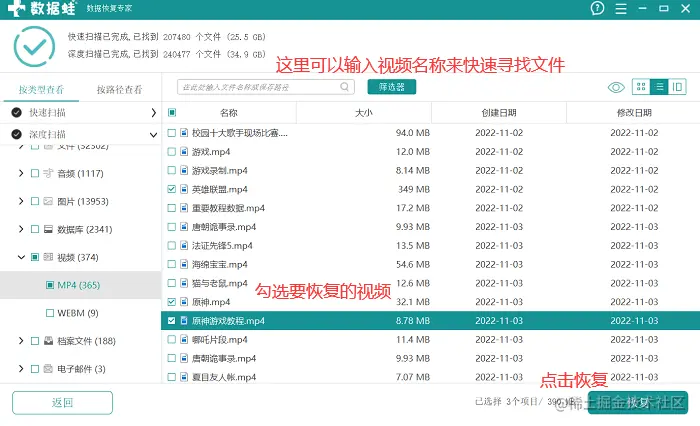This screenshot has height=426, width=700.
Task: Check the 图片 (13953) category checkbox
Action: pyautogui.click(x=35, y=201)
